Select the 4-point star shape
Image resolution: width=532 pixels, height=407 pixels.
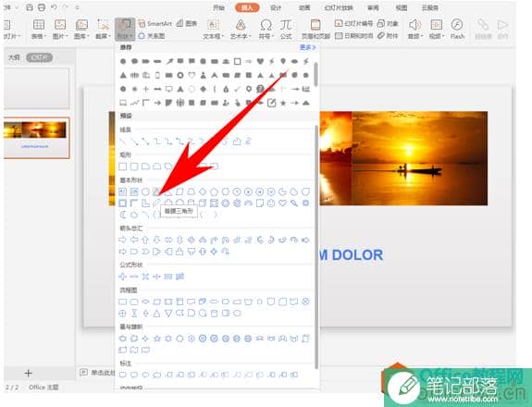(145, 339)
